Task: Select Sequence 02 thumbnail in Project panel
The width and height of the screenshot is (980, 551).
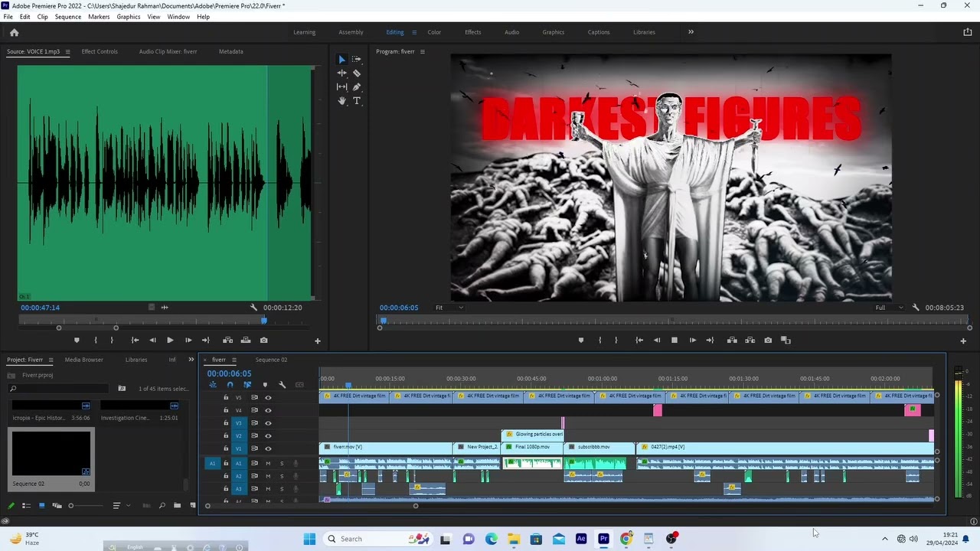Action: pos(51,453)
